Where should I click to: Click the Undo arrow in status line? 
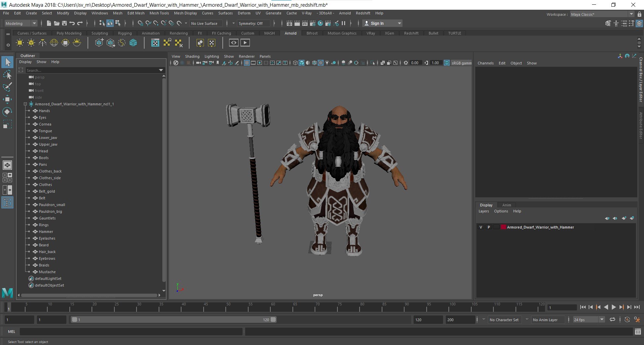[72, 23]
